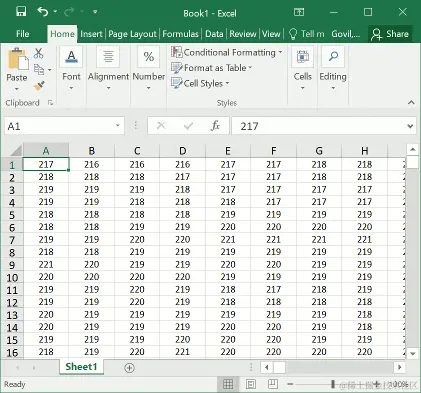Open the File tab
The image size is (421, 393).
23,34
